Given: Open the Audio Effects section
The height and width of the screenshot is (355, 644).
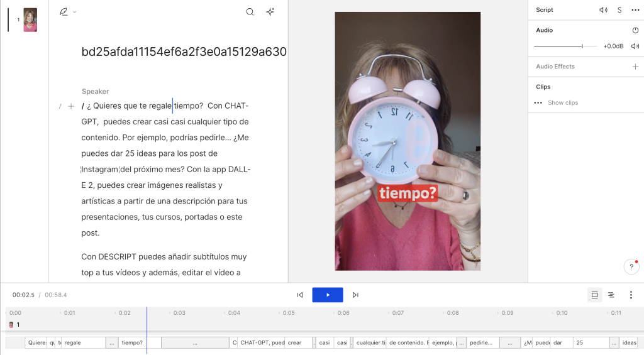Looking at the screenshot, I should (555, 66).
